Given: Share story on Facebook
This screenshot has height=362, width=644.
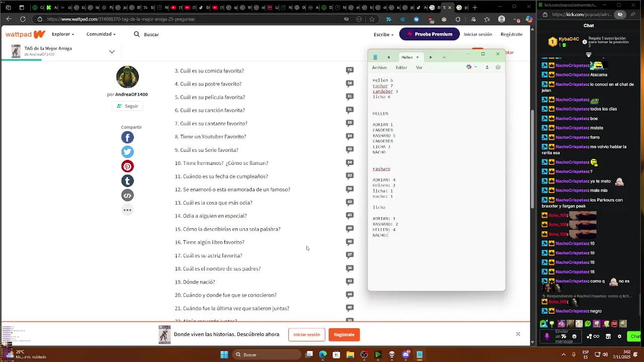Looking at the screenshot, I should coord(127,137).
